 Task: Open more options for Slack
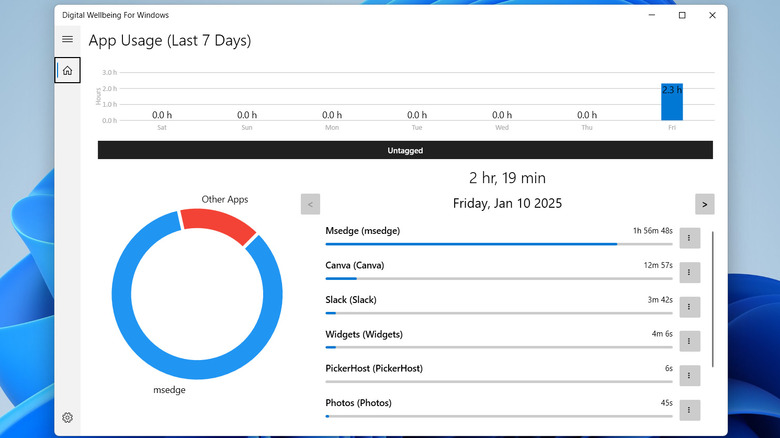tap(689, 307)
